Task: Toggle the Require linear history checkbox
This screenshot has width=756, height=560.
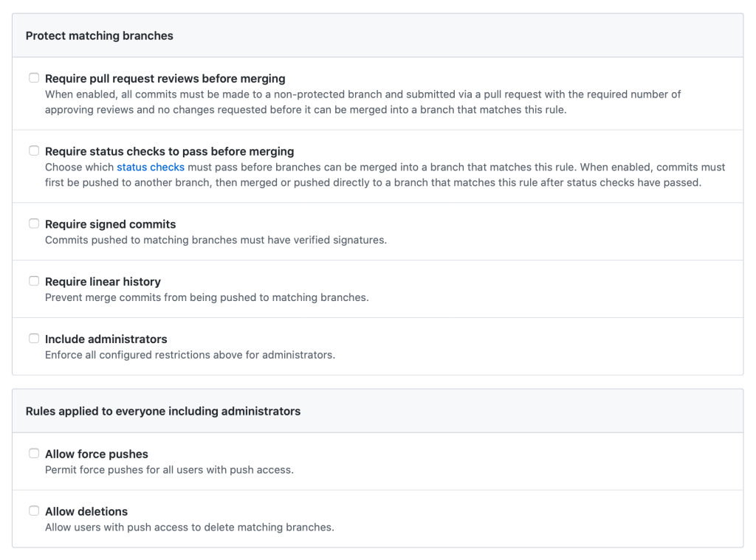Action: 34,281
